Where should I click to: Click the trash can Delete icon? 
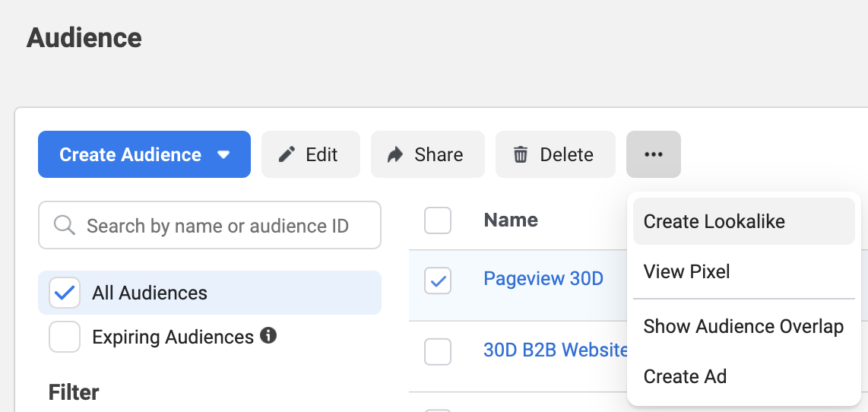pyautogui.click(x=521, y=154)
